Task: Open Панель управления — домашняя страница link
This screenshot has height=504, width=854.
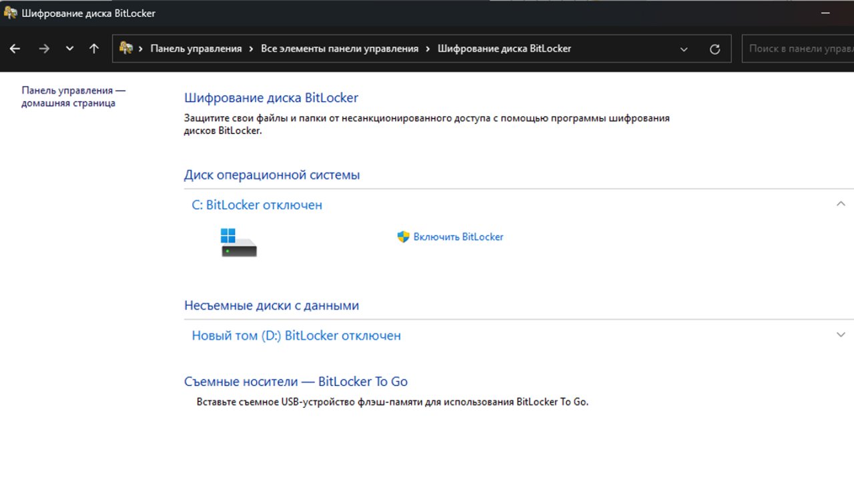Action: pos(73,97)
